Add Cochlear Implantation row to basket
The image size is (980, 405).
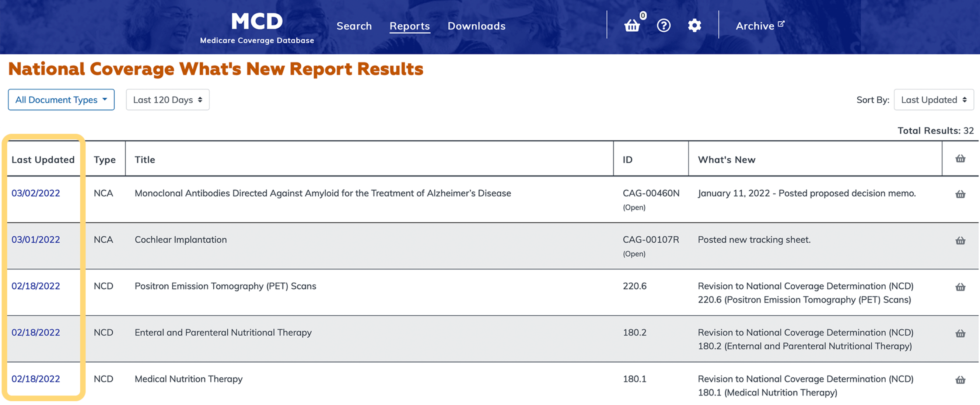(960, 240)
